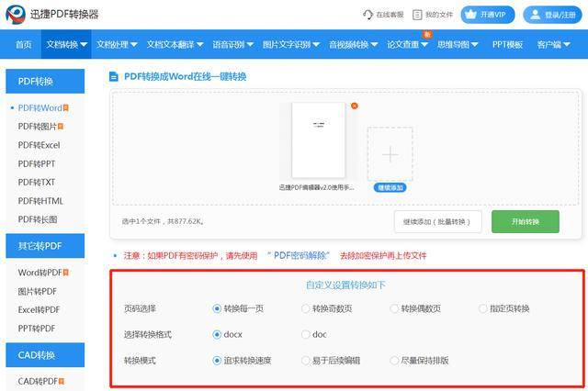Click the plus icon to add file

pos(390,154)
